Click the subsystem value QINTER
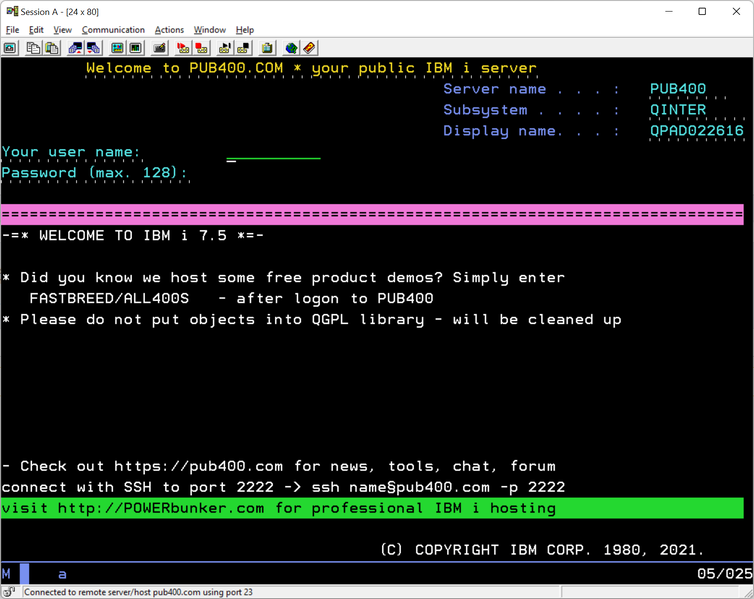The height and width of the screenshot is (599, 754). [x=678, y=110]
